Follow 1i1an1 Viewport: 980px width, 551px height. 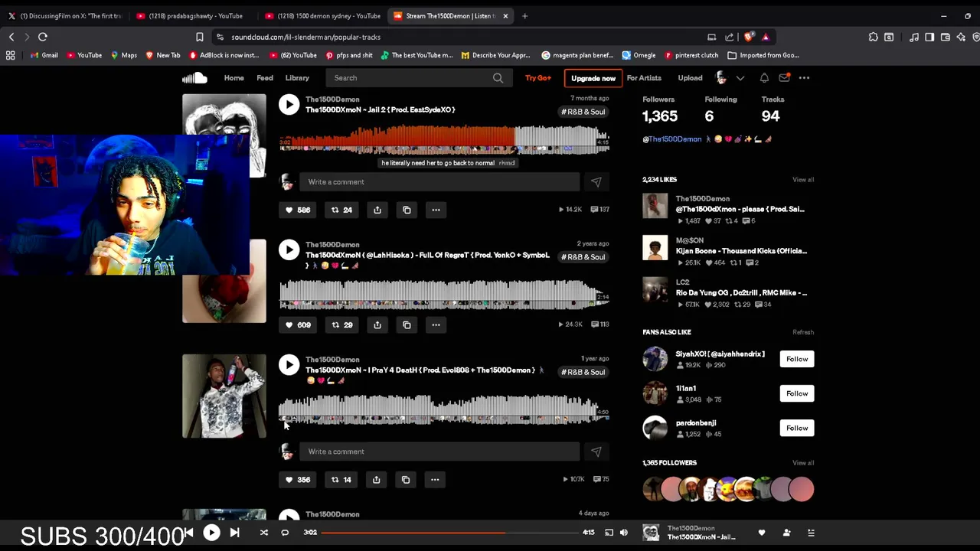point(797,393)
